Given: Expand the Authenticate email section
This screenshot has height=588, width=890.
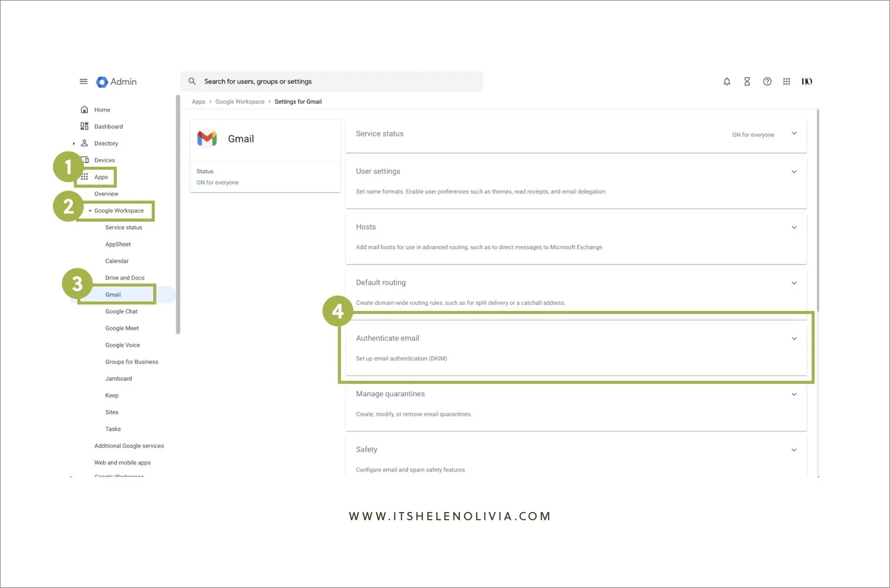Looking at the screenshot, I should pyautogui.click(x=794, y=338).
